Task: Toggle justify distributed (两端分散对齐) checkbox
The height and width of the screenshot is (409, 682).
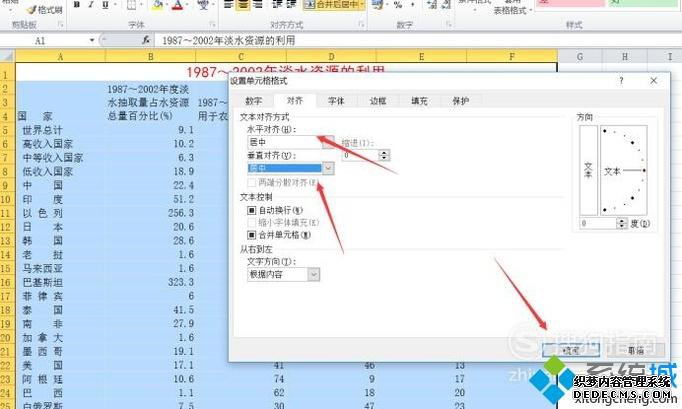Action: (x=251, y=183)
